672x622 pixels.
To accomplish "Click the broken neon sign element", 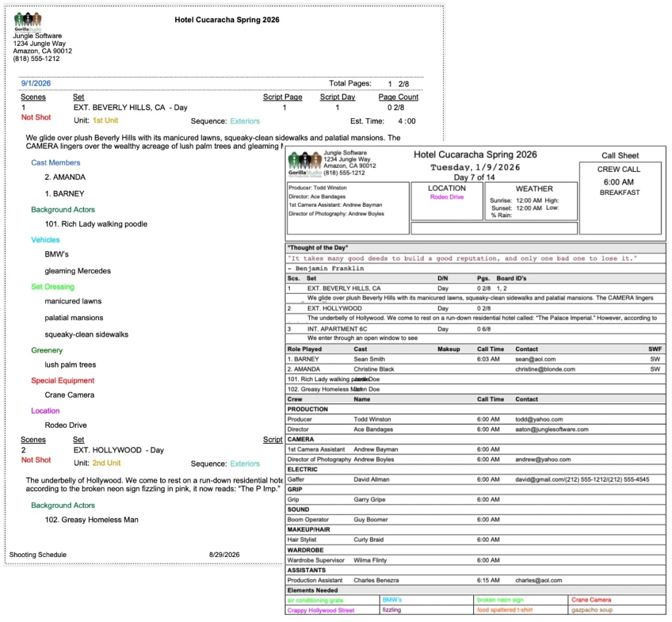I will point(500,600).
